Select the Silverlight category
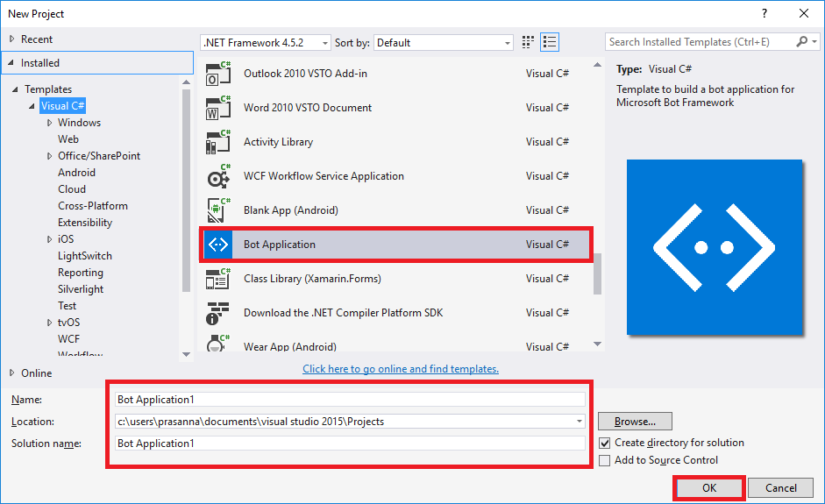This screenshot has width=825, height=504. coord(81,289)
